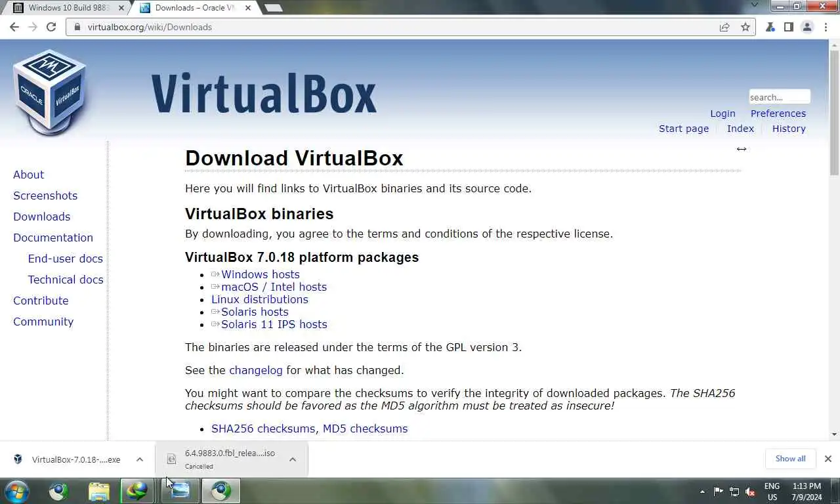This screenshot has width=840, height=504.
Task: Go to Start page link
Action: [x=684, y=129]
